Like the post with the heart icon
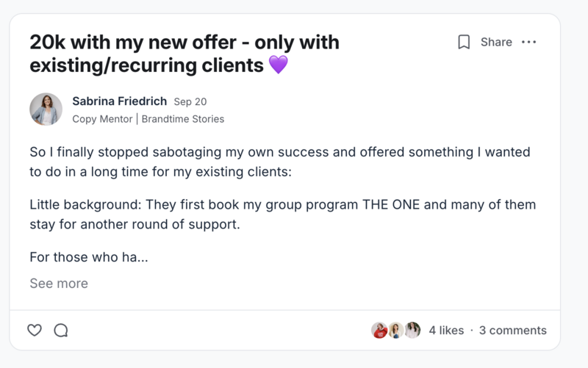The image size is (588, 368). pos(35,331)
